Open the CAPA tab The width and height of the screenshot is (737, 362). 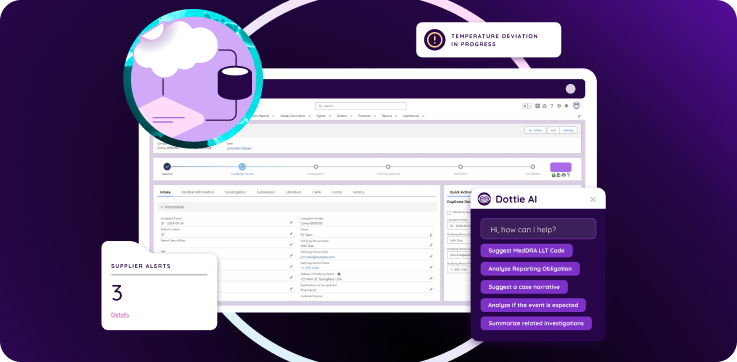[x=316, y=192]
